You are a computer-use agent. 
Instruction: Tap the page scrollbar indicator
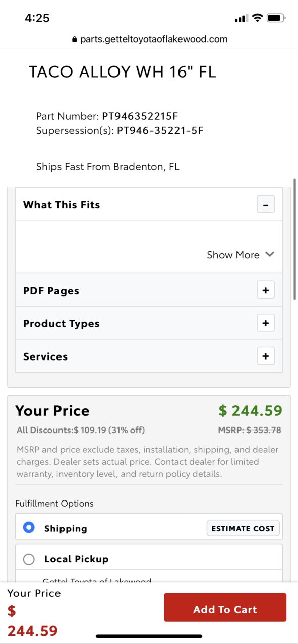coord(295,239)
